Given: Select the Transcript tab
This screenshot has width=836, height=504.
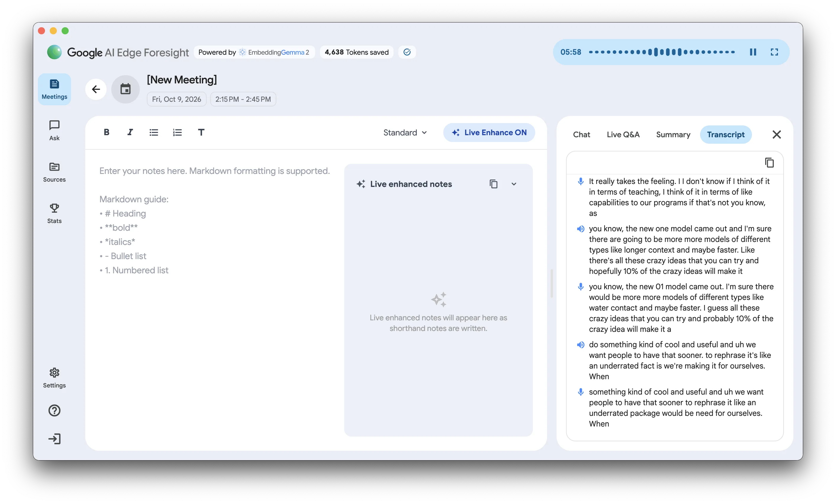Looking at the screenshot, I should 726,135.
